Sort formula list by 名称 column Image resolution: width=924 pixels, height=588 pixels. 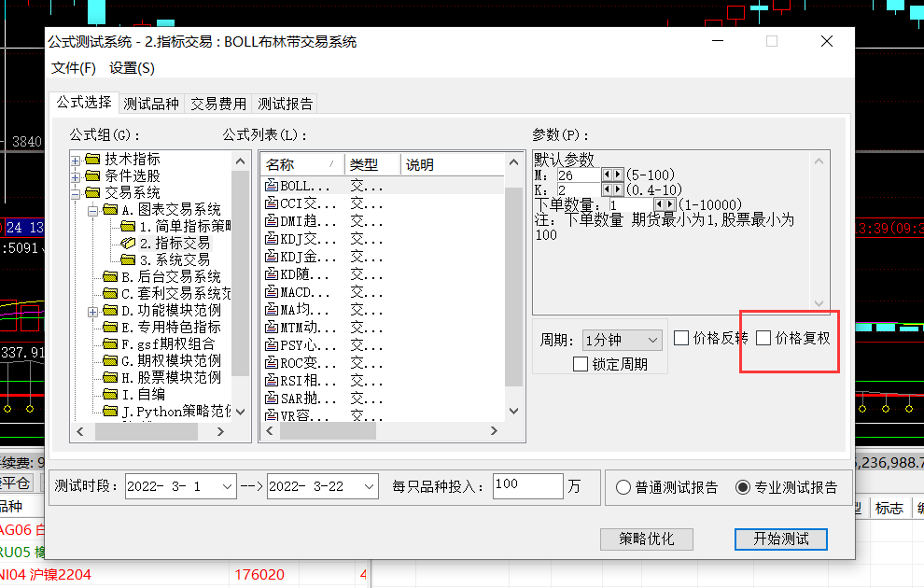302,165
